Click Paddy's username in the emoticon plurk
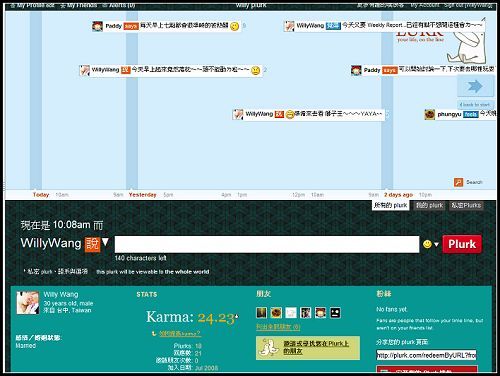This screenshot has width=500, height=376. [x=113, y=26]
